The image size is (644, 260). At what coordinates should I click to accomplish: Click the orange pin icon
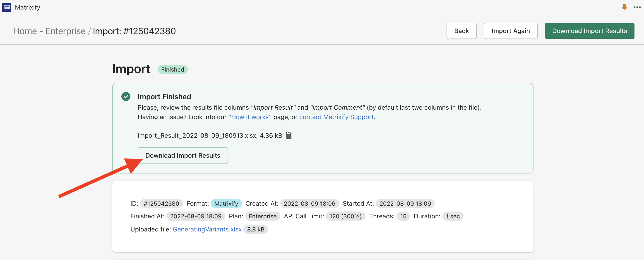[x=624, y=7]
